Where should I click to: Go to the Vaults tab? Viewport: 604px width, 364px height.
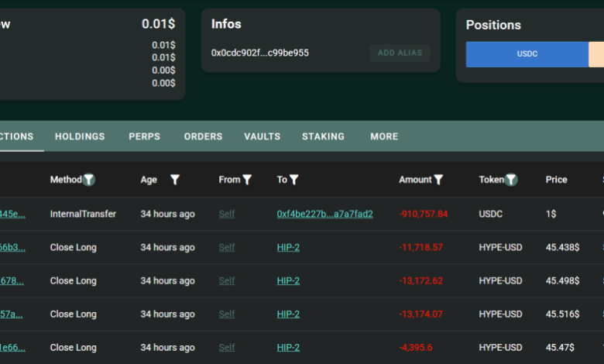click(x=262, y=136)
